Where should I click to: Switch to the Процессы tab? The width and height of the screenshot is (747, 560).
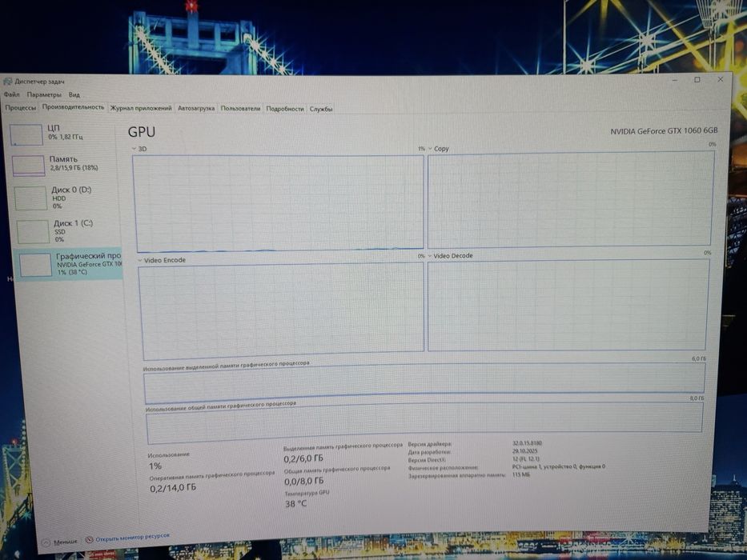[21, 108]
